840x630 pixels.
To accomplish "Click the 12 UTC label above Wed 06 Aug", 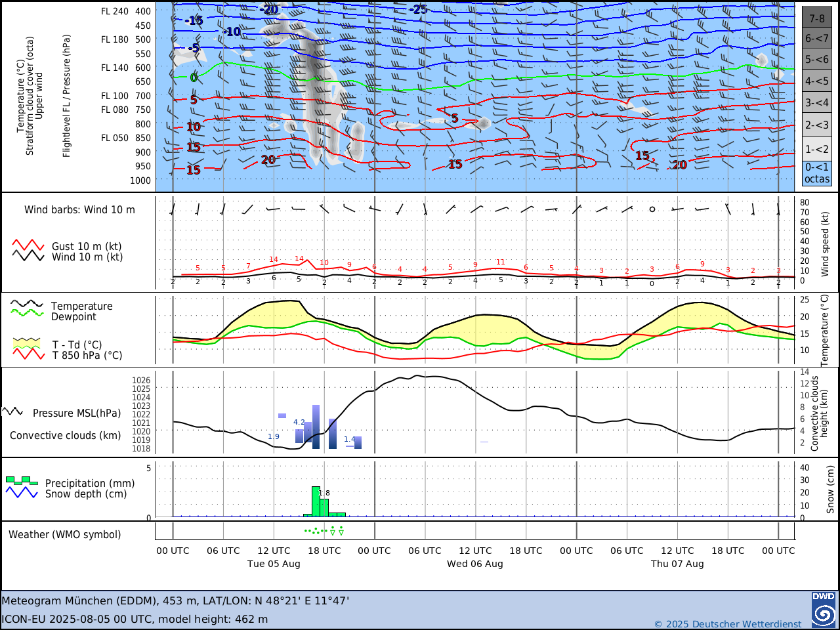I will 475,551.
